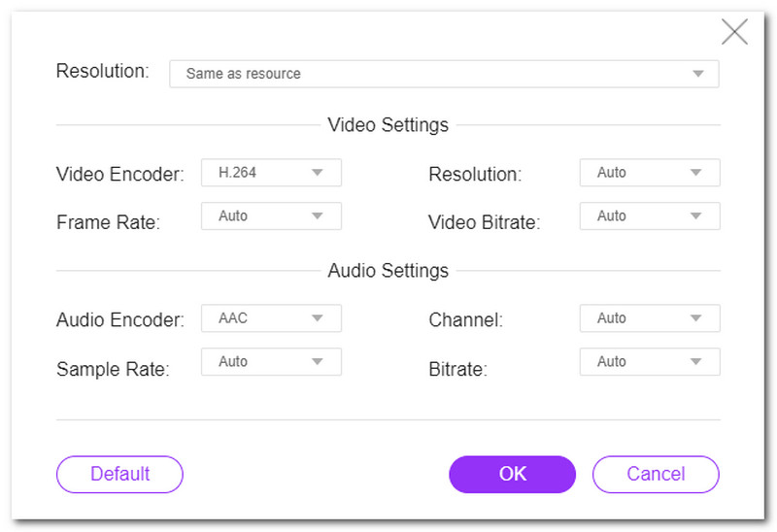This screenshot has height=532, width=777.
Task: Close the settings dialog with the X icon
Action: (734, 32)
